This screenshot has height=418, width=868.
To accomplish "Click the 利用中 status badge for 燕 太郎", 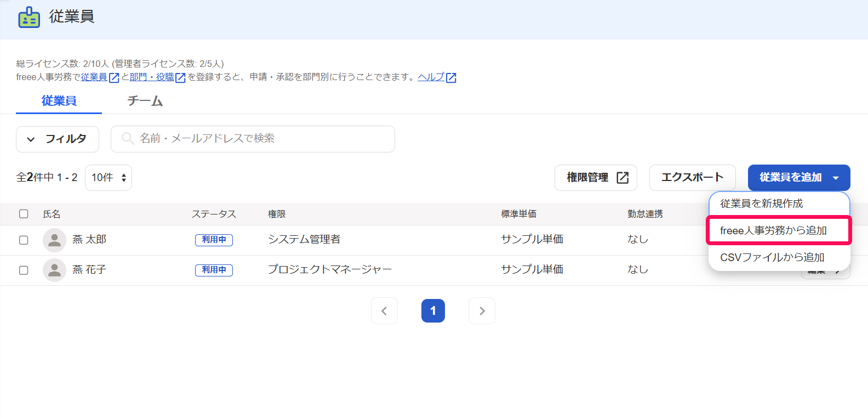I will click(x=214, y=240).
